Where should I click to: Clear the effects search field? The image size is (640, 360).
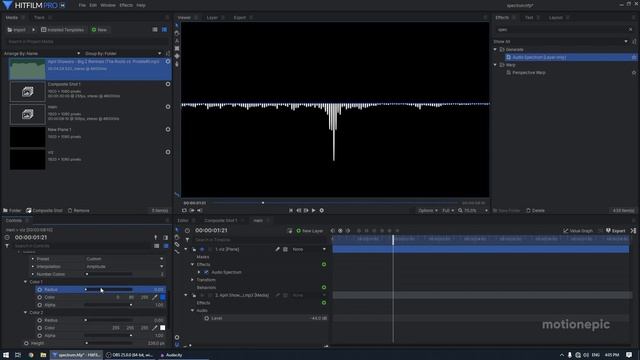631,29
